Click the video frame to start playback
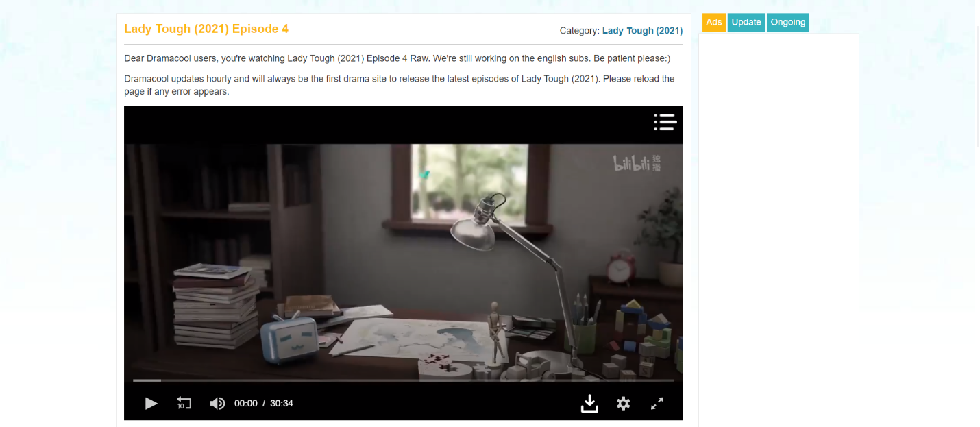The width and height of the screenshot is (980, 427). pyautogui.click(x=403, y=260)
